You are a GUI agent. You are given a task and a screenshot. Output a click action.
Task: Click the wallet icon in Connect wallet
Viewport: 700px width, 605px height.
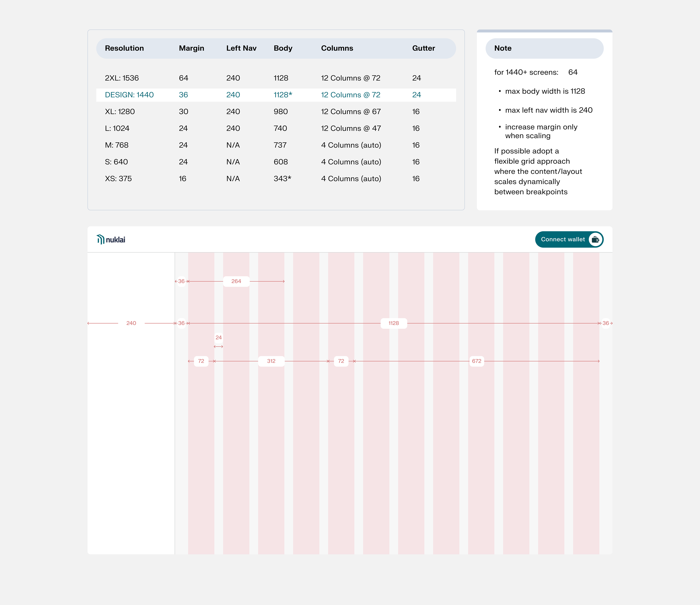[x=595, y=239]
